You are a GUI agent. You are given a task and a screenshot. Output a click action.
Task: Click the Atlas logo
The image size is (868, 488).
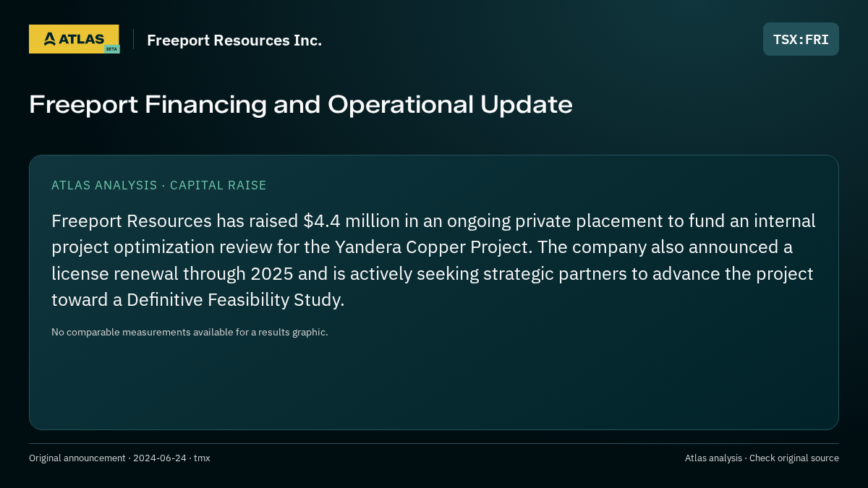coord(74,39)
